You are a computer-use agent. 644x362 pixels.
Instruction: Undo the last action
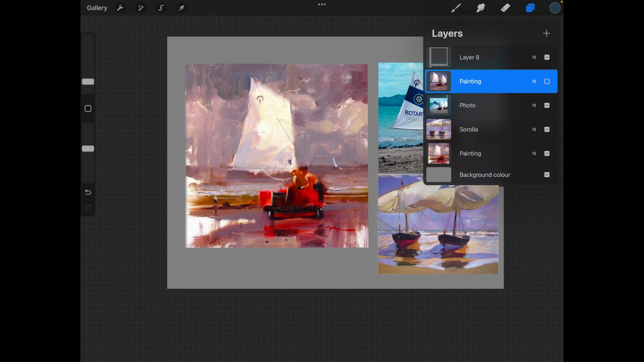pyautogui.click(x=88, y=192)
